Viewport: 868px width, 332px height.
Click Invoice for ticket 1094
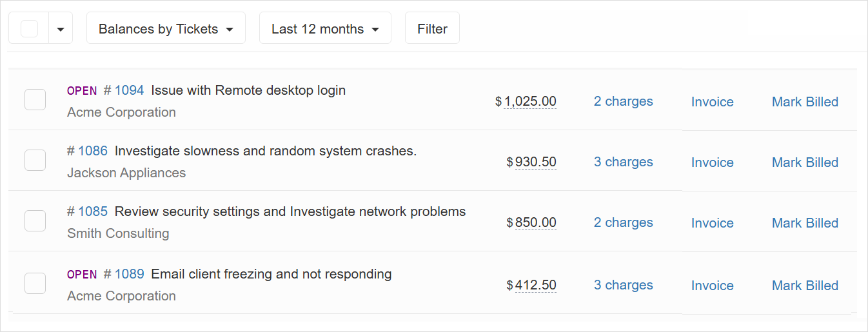(x=712, y=102)
